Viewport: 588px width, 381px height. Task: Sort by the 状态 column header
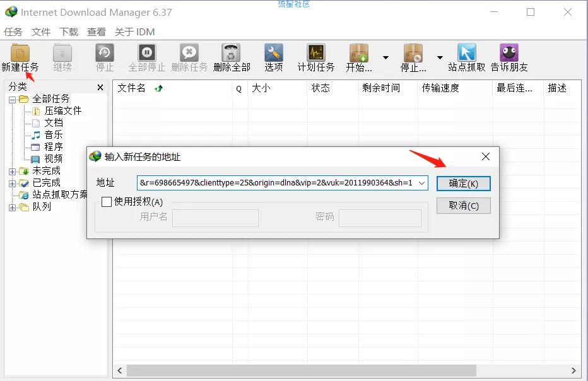[332, 88]
